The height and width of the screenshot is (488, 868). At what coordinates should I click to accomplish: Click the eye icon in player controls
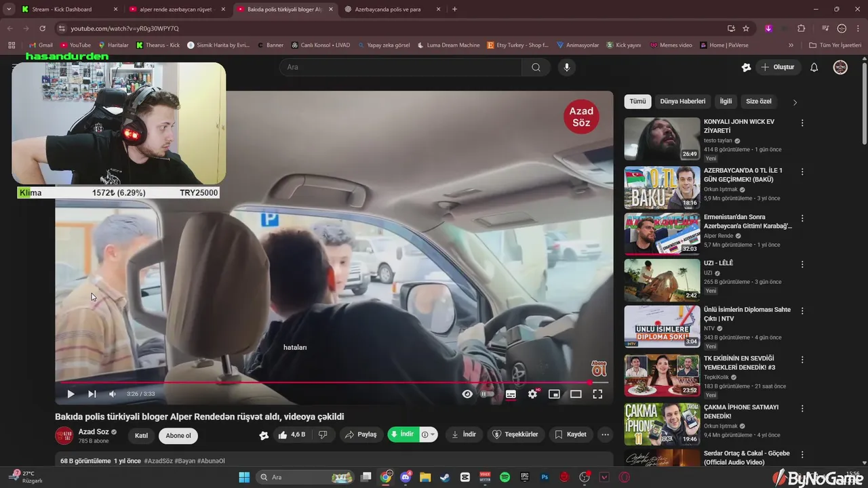(x=467, y=394)
